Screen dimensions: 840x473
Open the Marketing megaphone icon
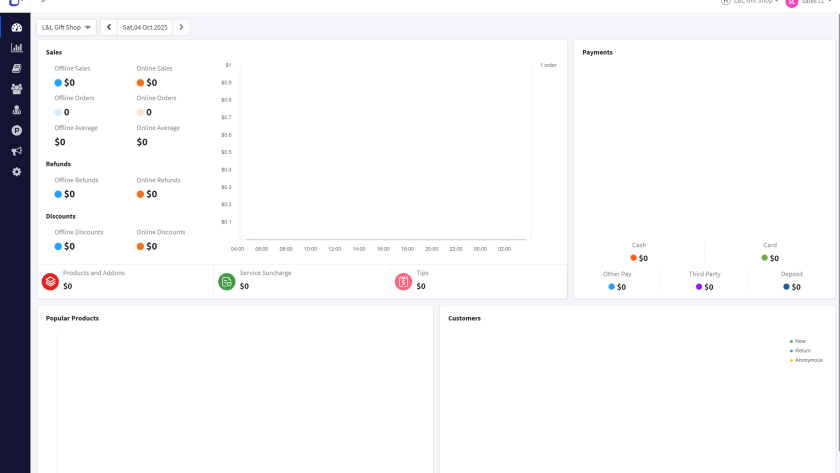(16, 151)
